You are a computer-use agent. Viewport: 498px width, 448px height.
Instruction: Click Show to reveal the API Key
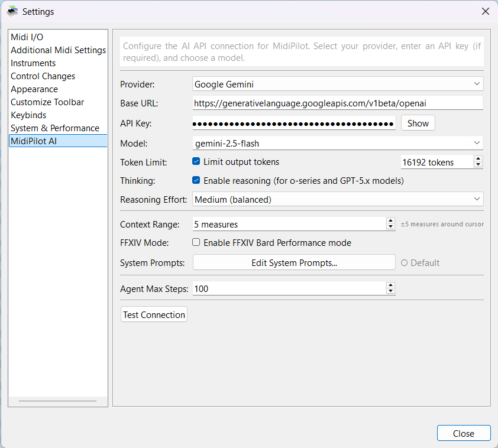418,123
